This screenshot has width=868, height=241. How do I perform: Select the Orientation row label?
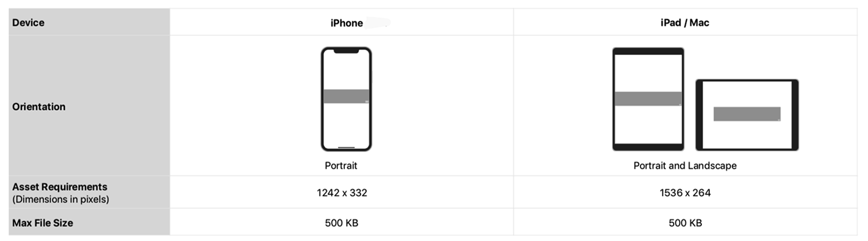tap(39, 107)
